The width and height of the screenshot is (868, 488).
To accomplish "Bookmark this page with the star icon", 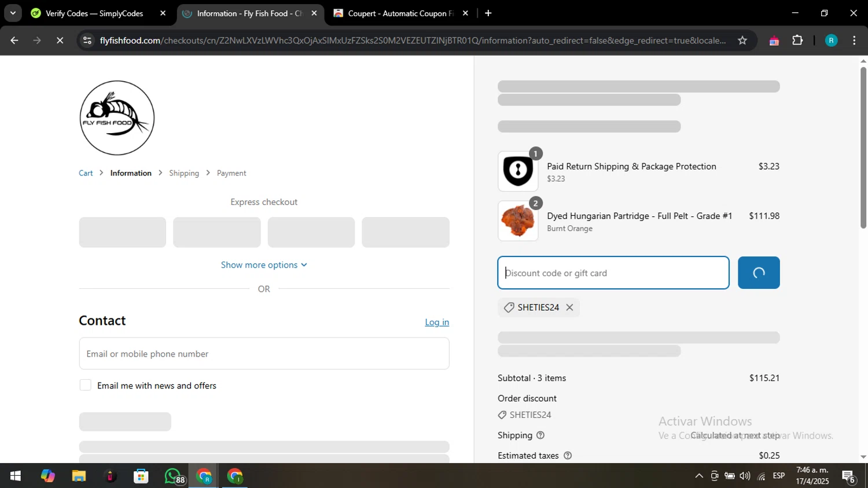I will pyautogui.click(x=742, y=41).
